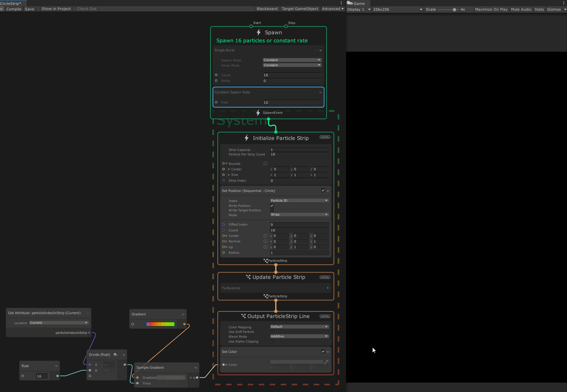
Task: Click the Compile button
Action: pos(14,9)
